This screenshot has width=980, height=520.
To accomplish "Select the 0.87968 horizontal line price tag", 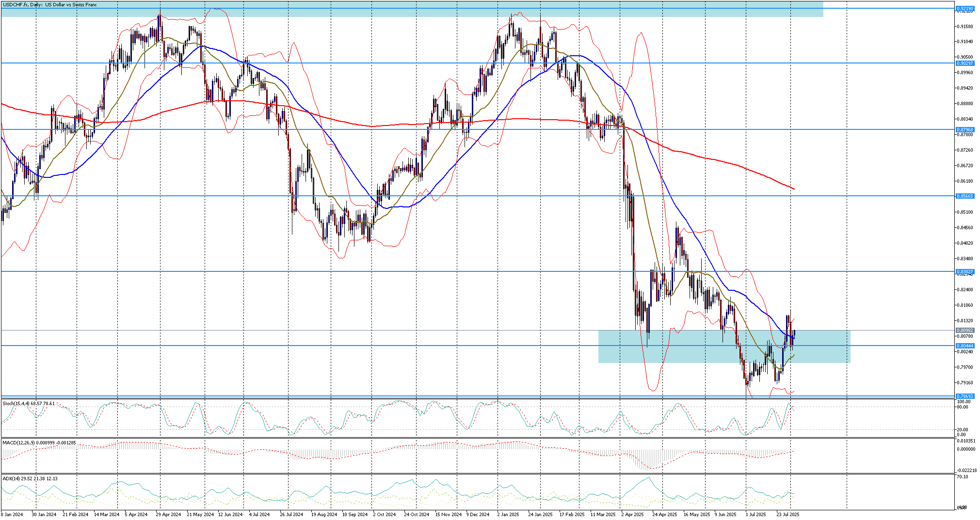I will click(964, 129).
